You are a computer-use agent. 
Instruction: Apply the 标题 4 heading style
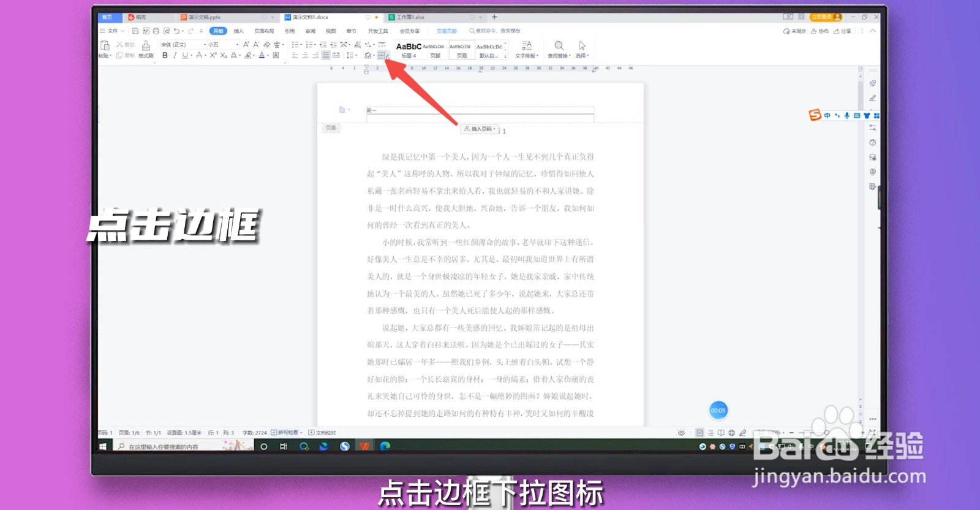click(x=409, y=50)
